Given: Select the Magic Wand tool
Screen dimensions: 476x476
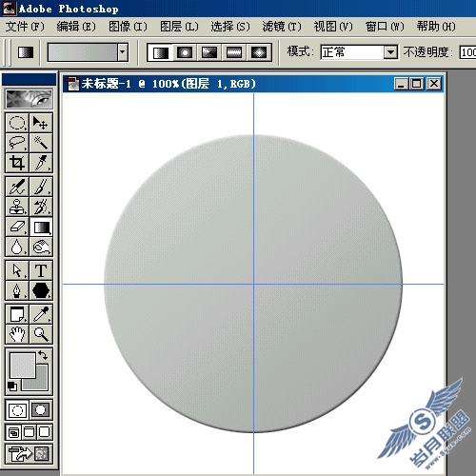Looking at the screenshot, I should click(x=41, y=143).
